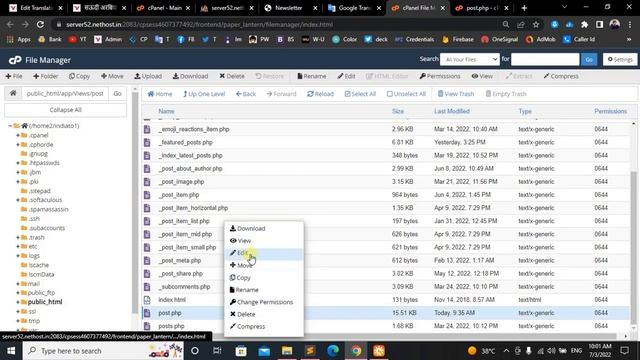Click View in the top toolbar

(482, 76)
